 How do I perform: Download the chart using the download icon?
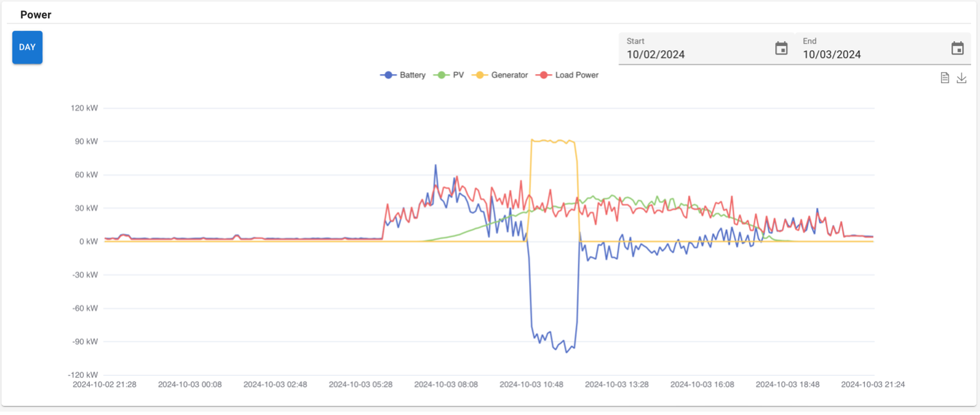961,78
